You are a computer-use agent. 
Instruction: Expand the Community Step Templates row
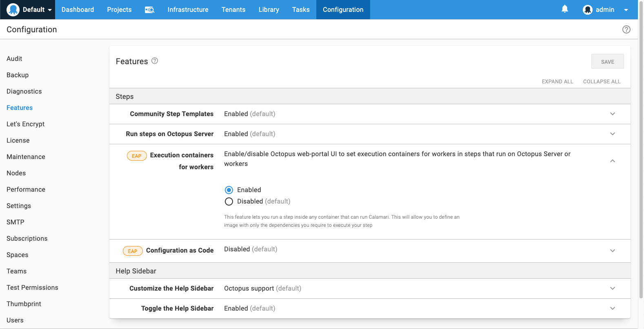pos(612,114)
